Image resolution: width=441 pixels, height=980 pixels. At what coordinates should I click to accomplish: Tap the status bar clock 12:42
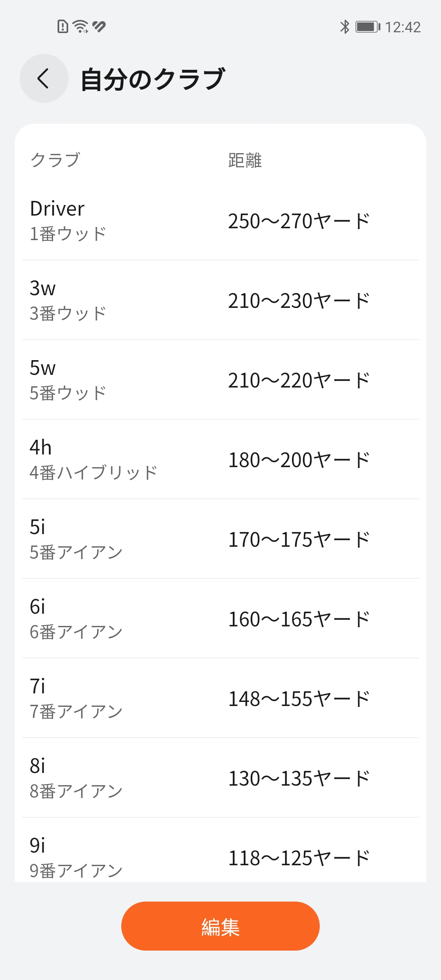click(x=403, y=27)
